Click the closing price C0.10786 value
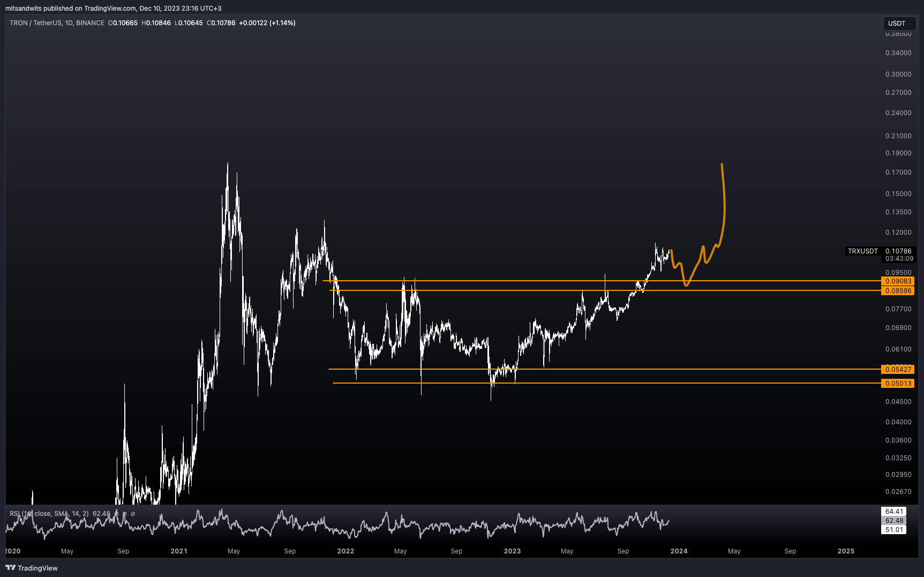The image size is (924, 577). tap(221, 23)
